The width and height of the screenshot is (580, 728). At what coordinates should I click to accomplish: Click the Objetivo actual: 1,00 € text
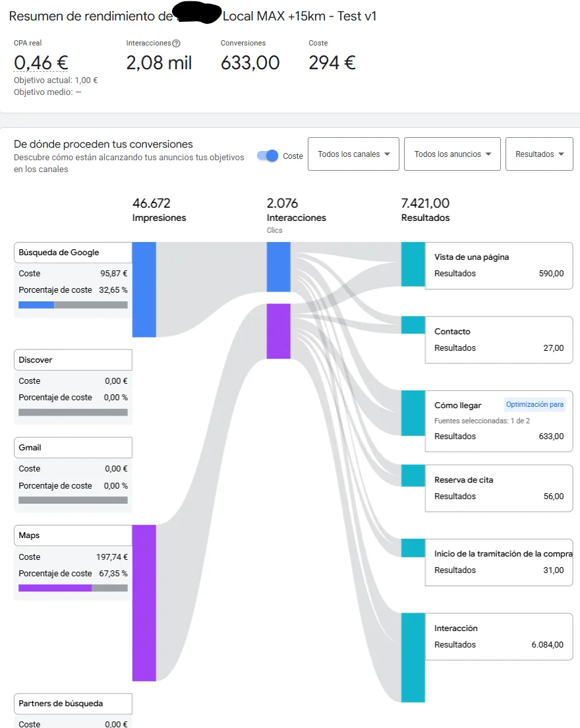click(x=55, y=80)
